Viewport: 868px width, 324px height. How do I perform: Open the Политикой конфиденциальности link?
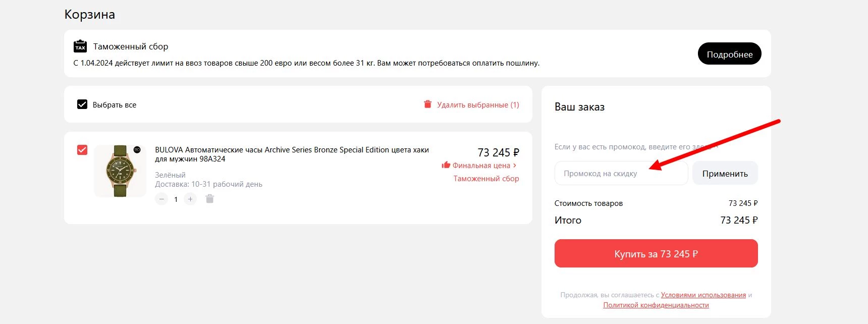coord(656,305)
